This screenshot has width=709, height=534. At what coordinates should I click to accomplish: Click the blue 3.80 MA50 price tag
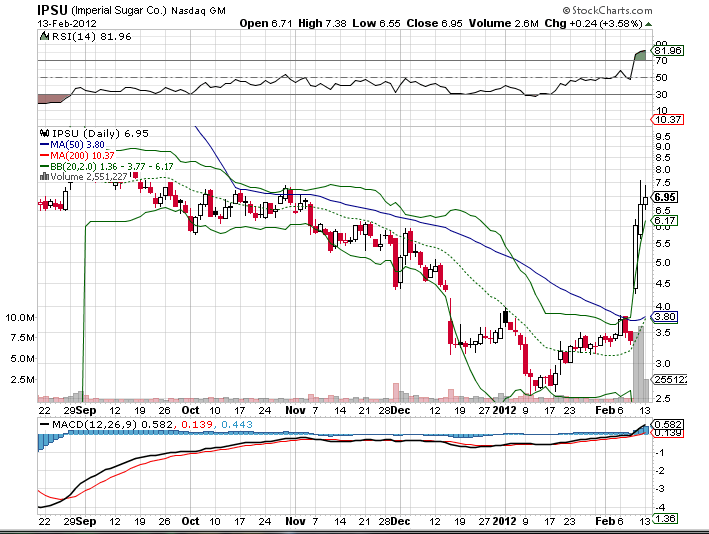pos(665,317)
